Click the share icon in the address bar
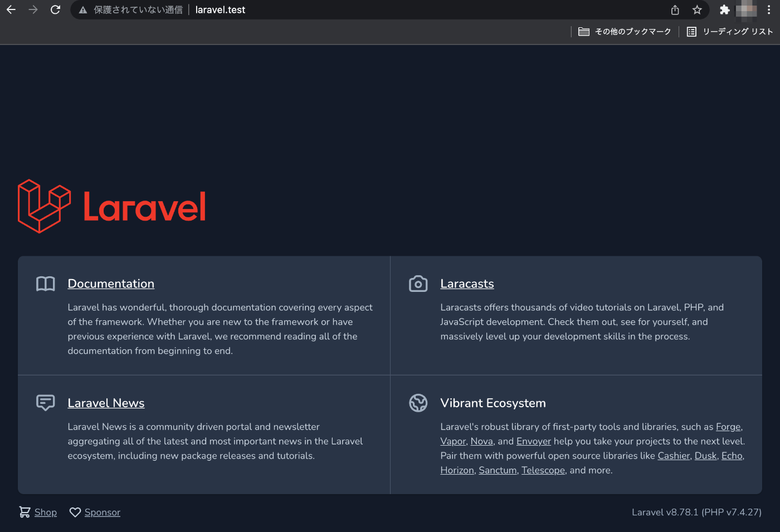The height and width of the screenshot is (532, 780). coord(675,9)
